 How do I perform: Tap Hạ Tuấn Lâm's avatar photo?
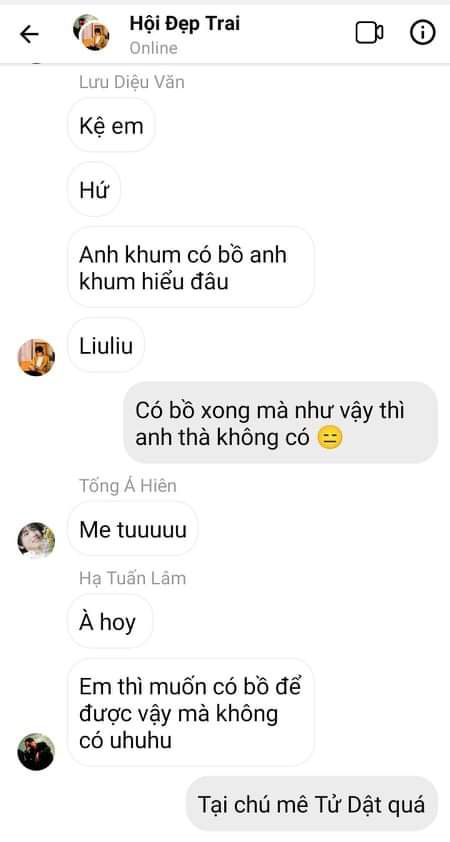36,751
